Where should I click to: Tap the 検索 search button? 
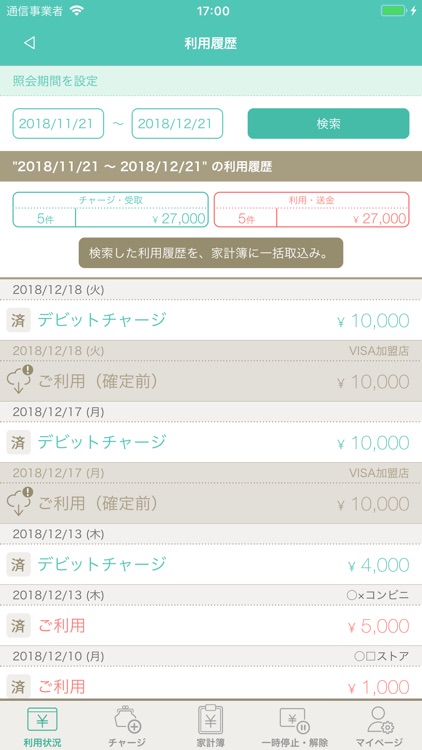328,123
